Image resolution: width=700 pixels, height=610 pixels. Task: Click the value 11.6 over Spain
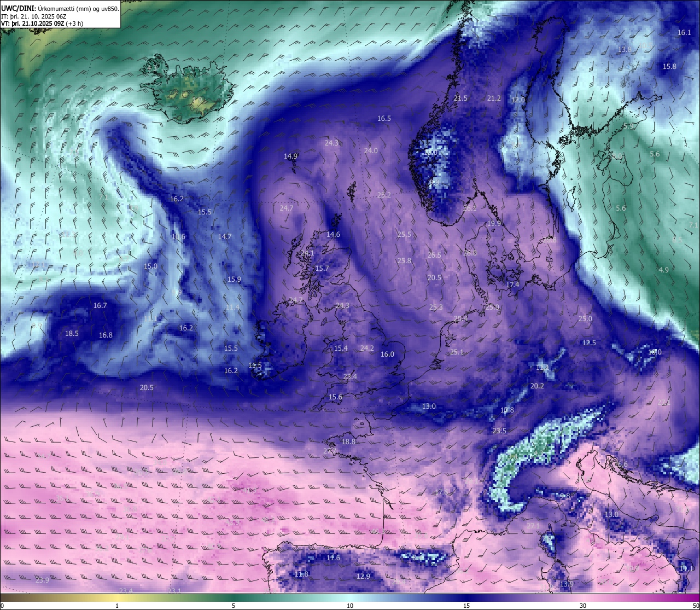(333, 558)
